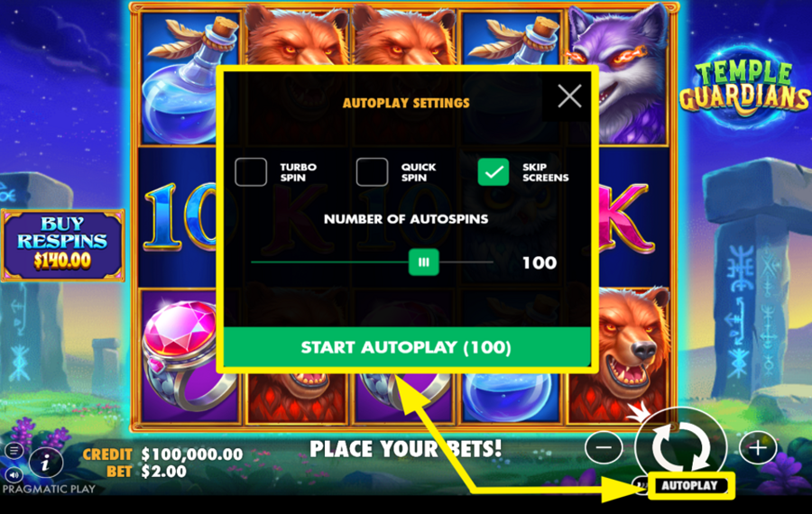
Task: Mute sound with the speaker icon
Action: tap(14, 474)
